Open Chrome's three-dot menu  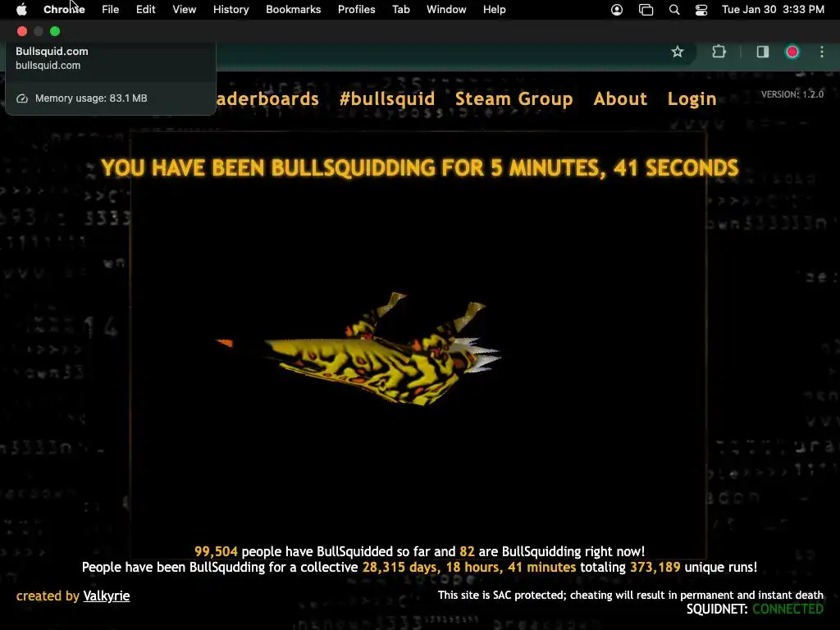[x=822, y=52]
